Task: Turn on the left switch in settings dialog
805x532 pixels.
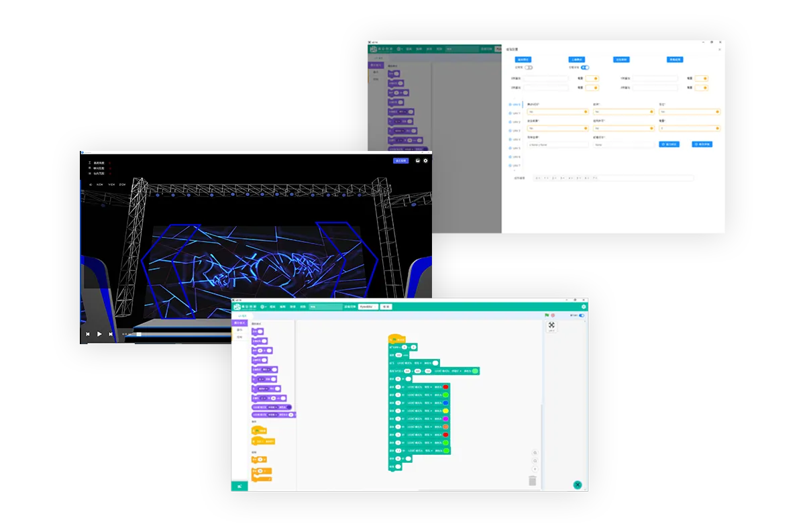Action: [529, 67]
